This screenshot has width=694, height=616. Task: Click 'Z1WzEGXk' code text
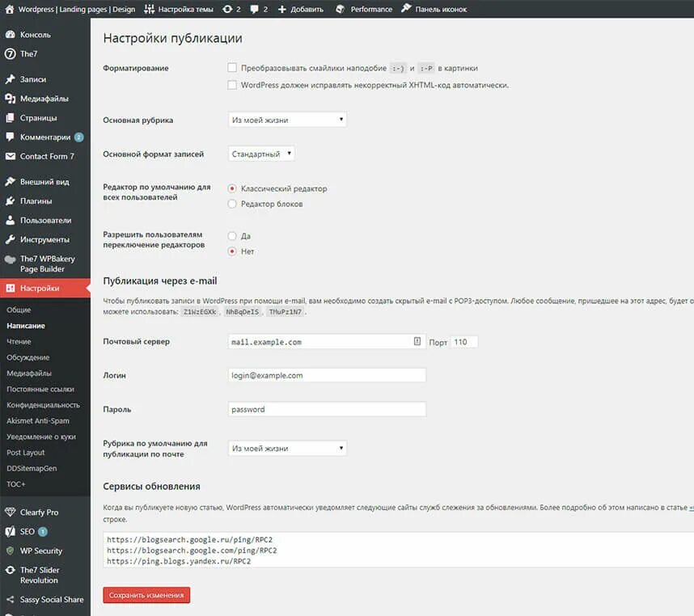coord(200,312)
